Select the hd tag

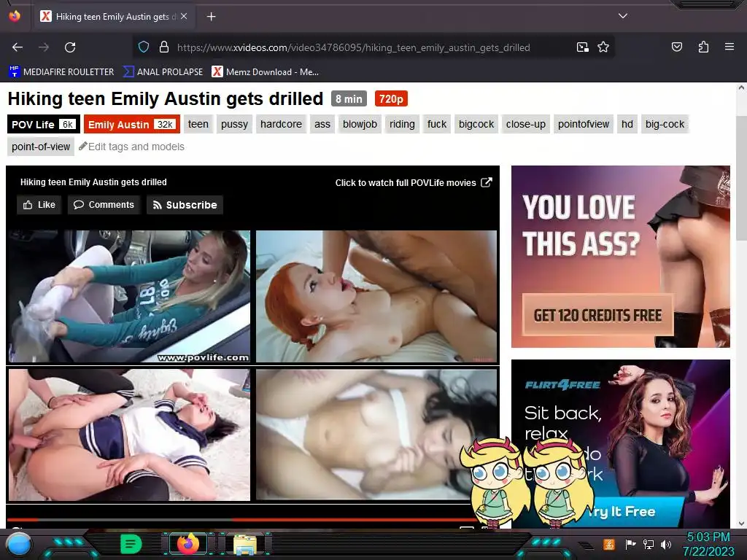tap(627, 124)
